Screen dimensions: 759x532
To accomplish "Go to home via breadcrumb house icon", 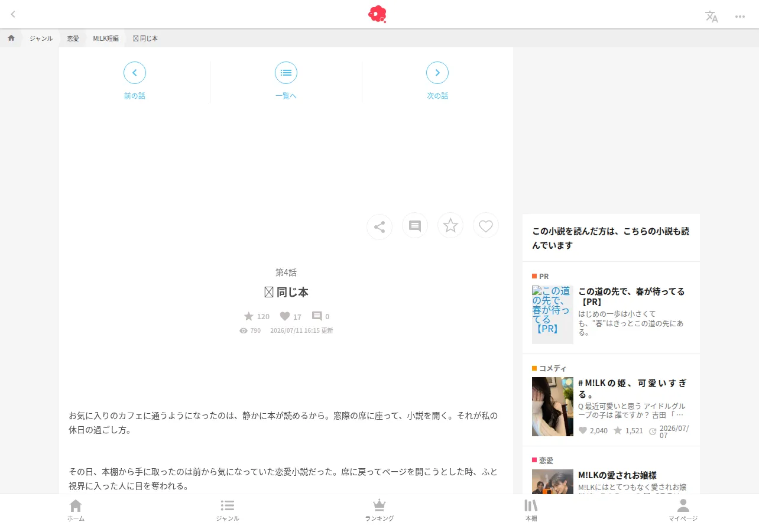I will pyautogui.click(x=11, y=38).
